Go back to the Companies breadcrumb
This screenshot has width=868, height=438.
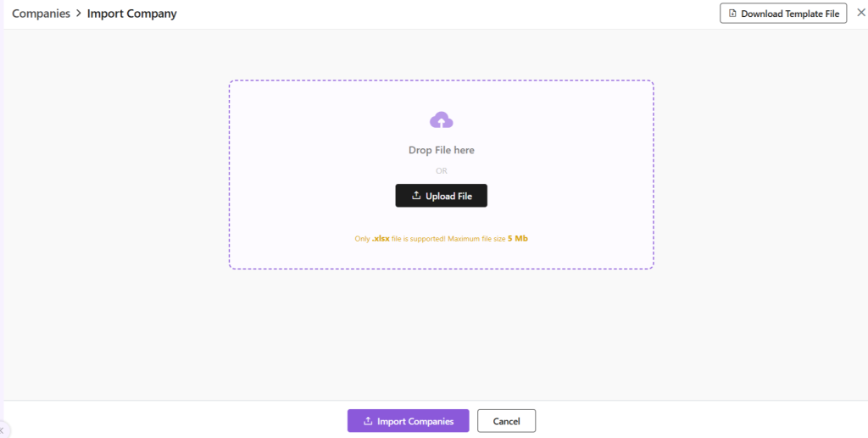[41, 14]
